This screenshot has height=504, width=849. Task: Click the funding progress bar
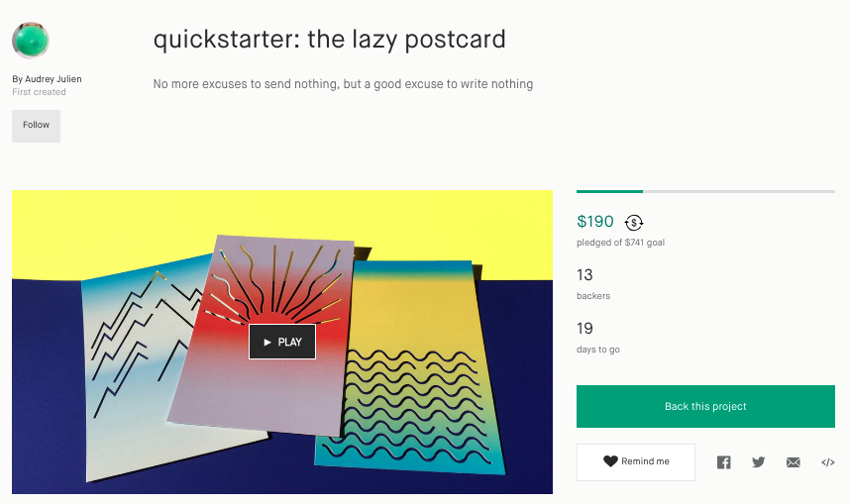(705, 192)
